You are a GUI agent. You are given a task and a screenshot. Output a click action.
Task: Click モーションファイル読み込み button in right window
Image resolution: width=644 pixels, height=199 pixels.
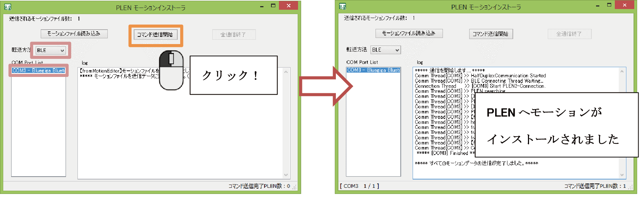pyautogui.click(x=409, y=33)
